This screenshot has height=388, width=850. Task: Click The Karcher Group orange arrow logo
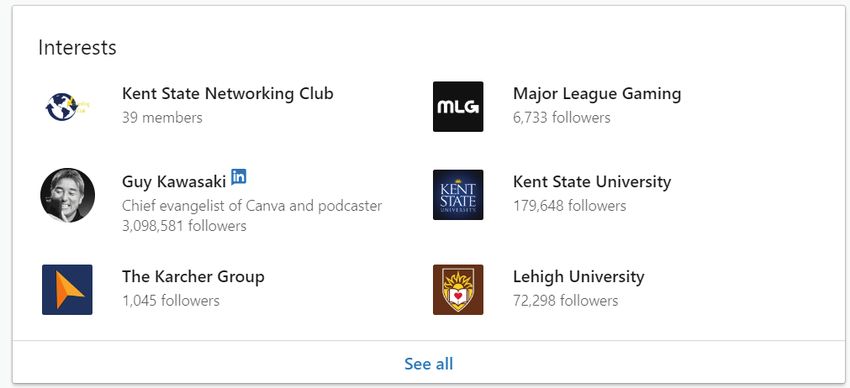67,290
